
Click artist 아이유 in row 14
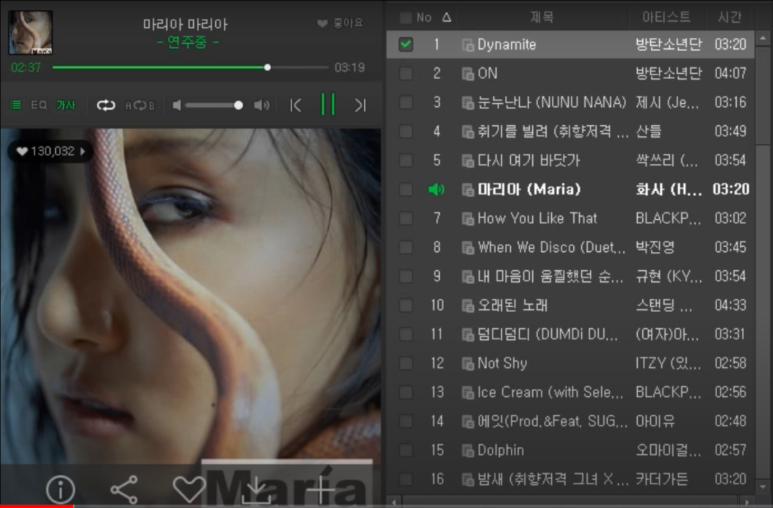pyautogui.click(x=655, y=421)
